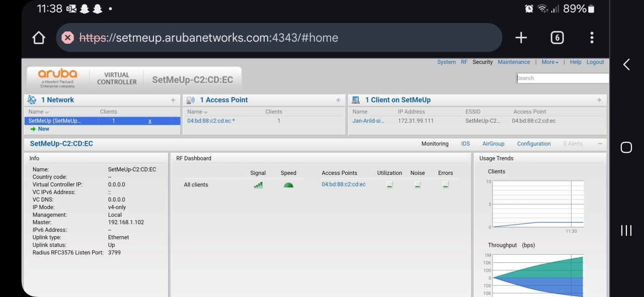This screenshot has height=297, width=644.
Task: Expand the Network panel with plus
Action: pos(173,100)
